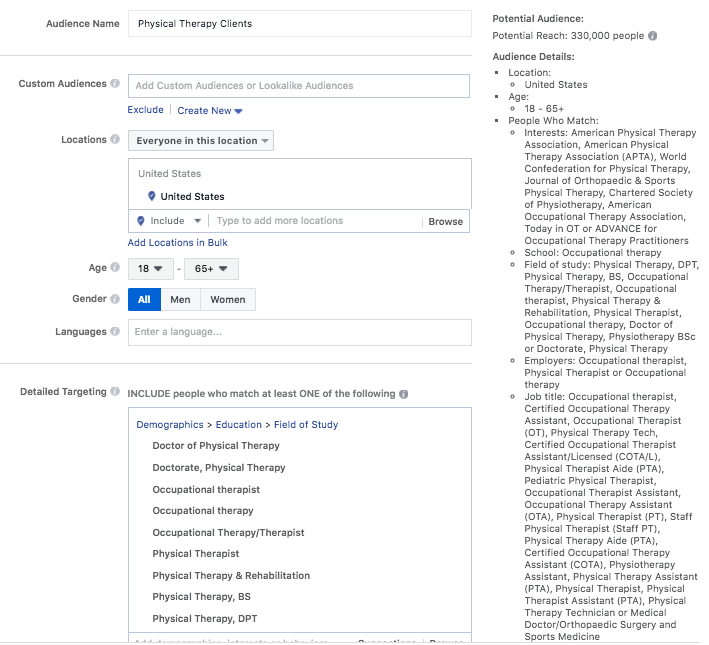Select Women gender option
This screenshot has width=709, height=645.
pos(228,299)
